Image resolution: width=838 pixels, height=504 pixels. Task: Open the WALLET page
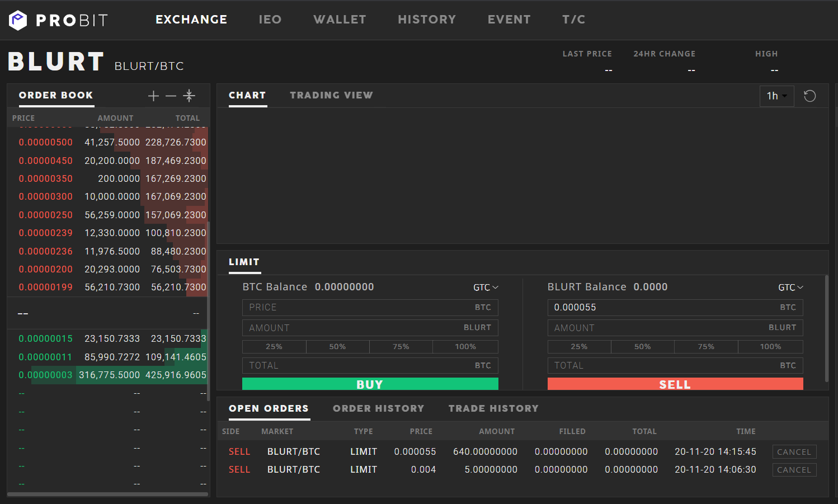[x=340, y=20]
